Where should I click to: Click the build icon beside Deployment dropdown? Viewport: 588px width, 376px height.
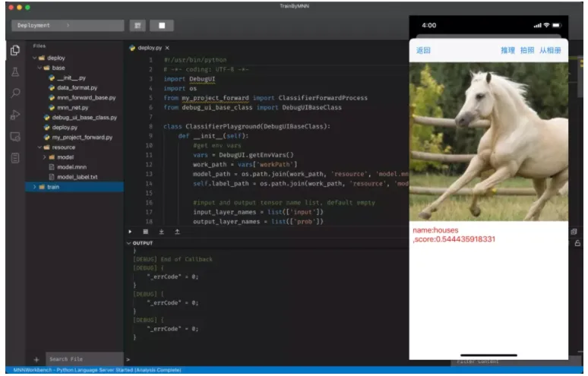(138, 26)
